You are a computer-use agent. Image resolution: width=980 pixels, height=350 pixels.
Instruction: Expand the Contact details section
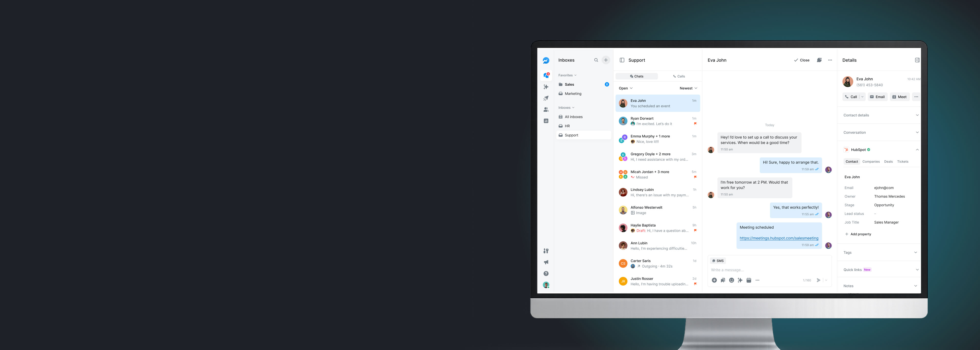click(x=880, y=115)
